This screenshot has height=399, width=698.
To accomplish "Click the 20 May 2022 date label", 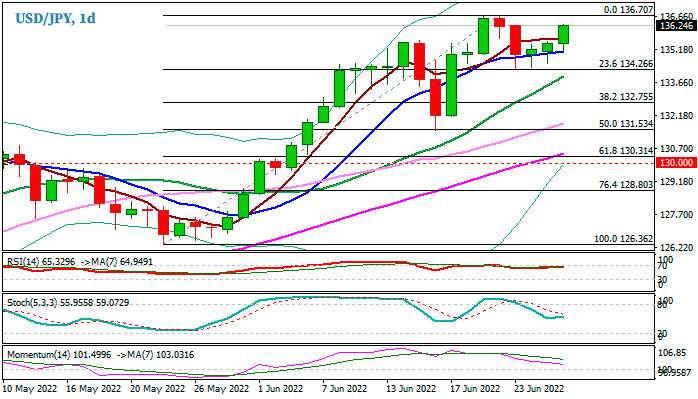I will click(x=158, y=389).
